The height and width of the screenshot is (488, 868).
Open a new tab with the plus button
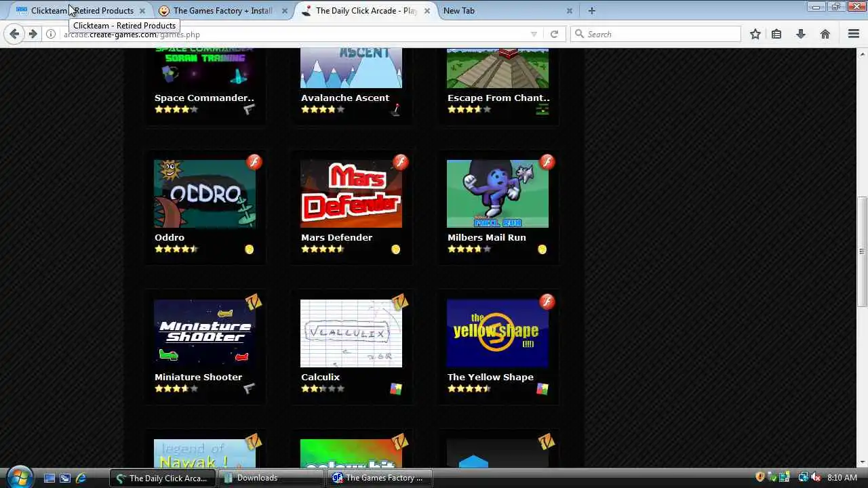click(592, 10)
